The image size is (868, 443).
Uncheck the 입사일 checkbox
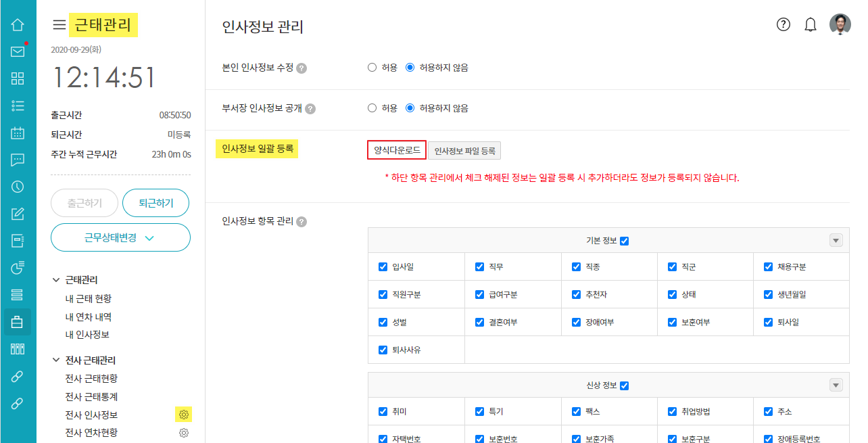click(383, 267)
